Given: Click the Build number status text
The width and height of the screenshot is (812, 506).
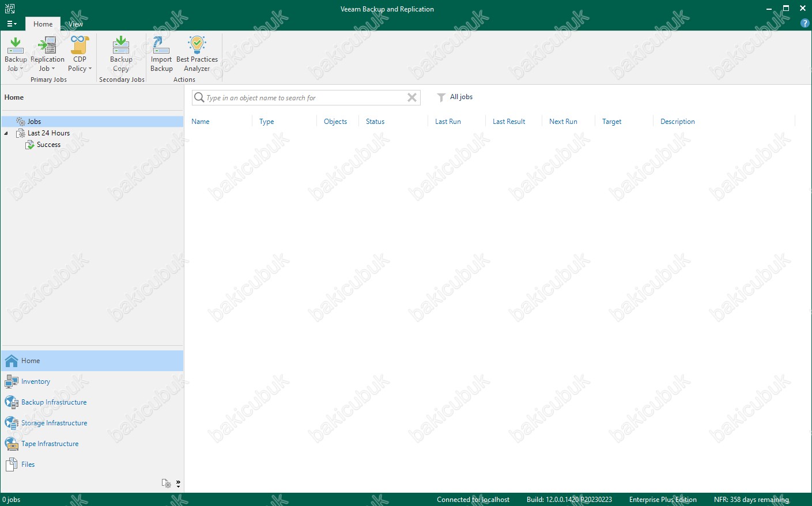Looking at the screenshot, I should tap(569, 500).
